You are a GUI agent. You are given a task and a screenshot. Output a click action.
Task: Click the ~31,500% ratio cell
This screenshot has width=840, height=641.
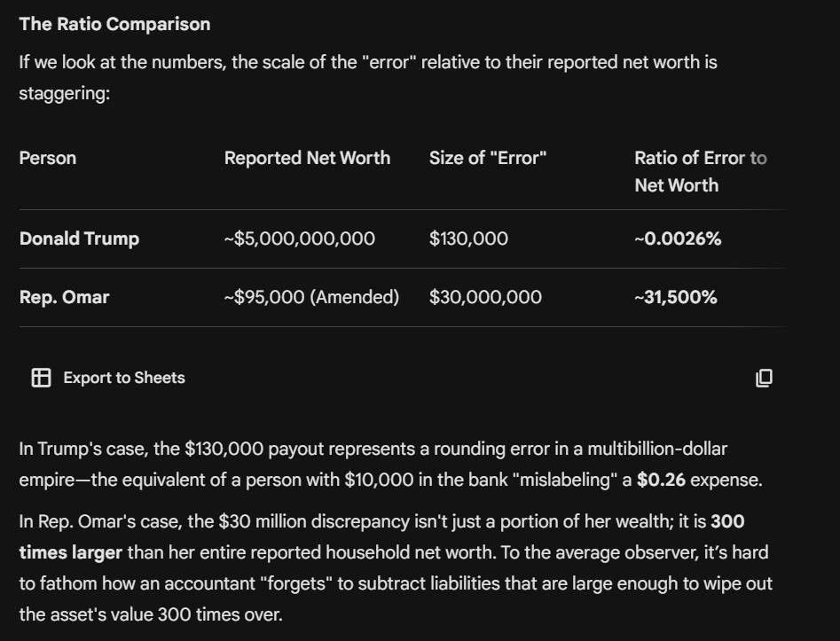click(x=676, y=297)
